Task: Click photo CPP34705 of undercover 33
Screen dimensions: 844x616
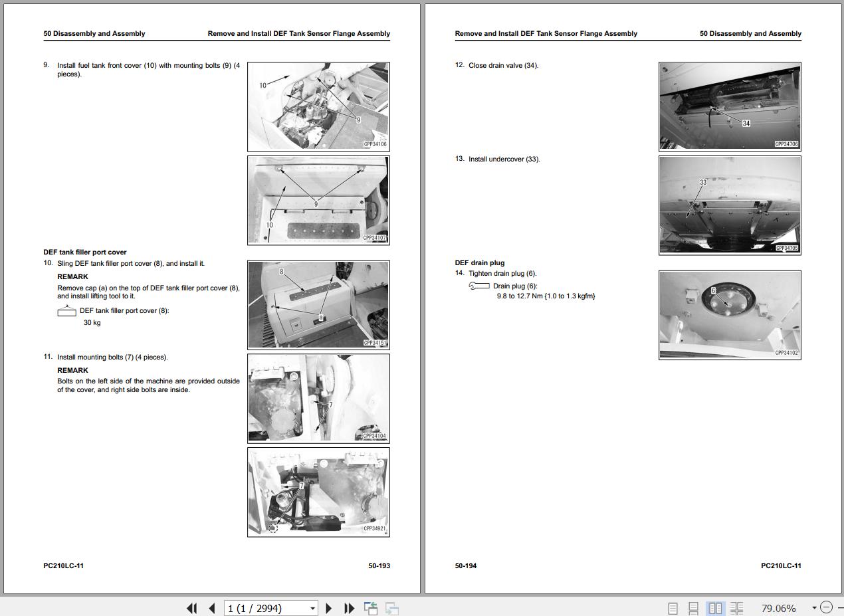Action: click(730, 205)
